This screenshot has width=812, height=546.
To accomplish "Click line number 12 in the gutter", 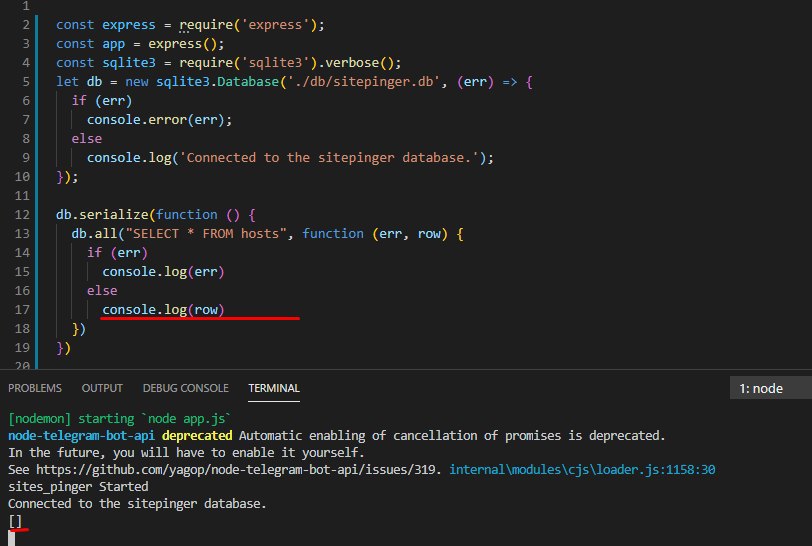I will (22, 214).
